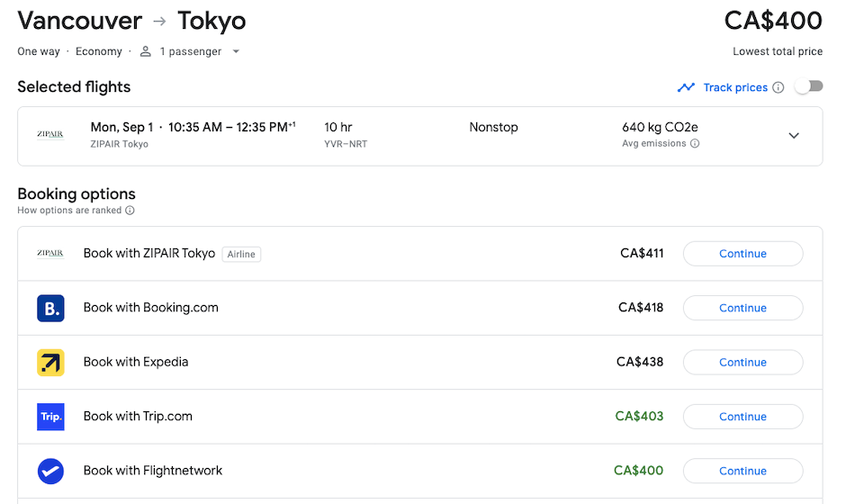Click the green CA$403 price
The width and height of the screenshot is (864, 504).
639,417
